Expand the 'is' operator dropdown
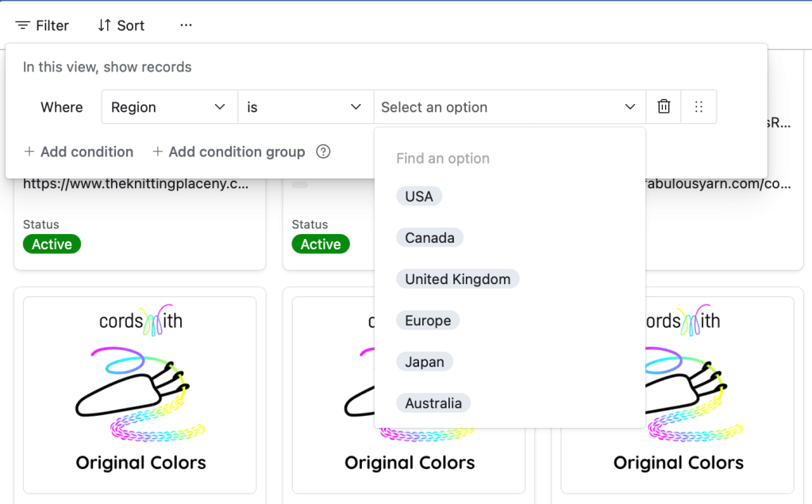This screenshot has width=812, height=504. click(305, 107)
